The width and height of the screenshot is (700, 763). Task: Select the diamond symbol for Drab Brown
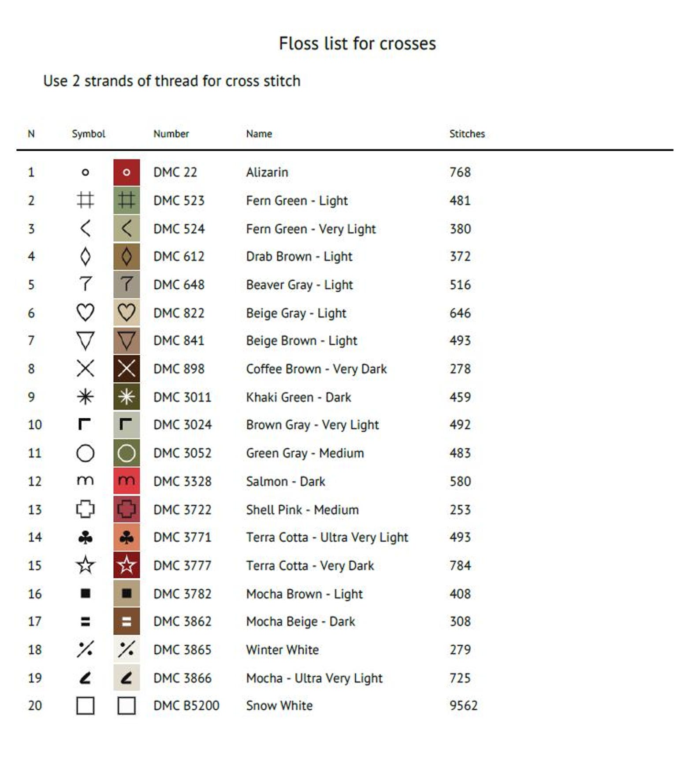coord(85,256)
